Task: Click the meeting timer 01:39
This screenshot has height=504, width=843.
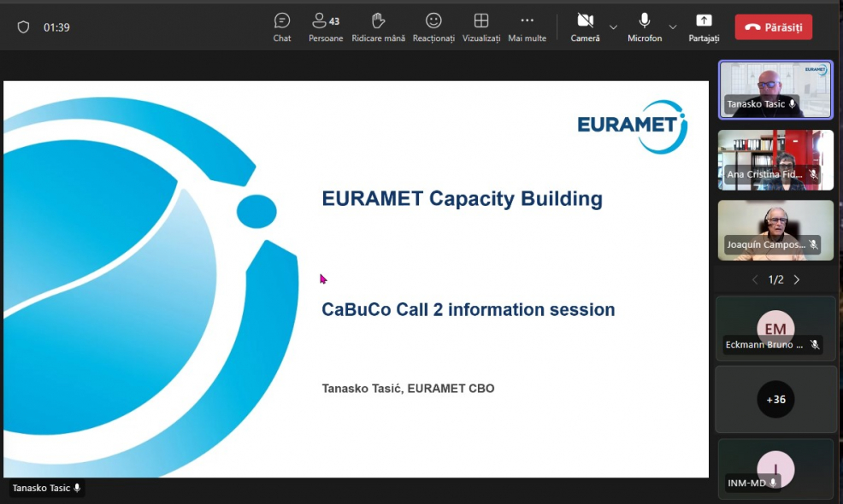Action: [56, 27]
